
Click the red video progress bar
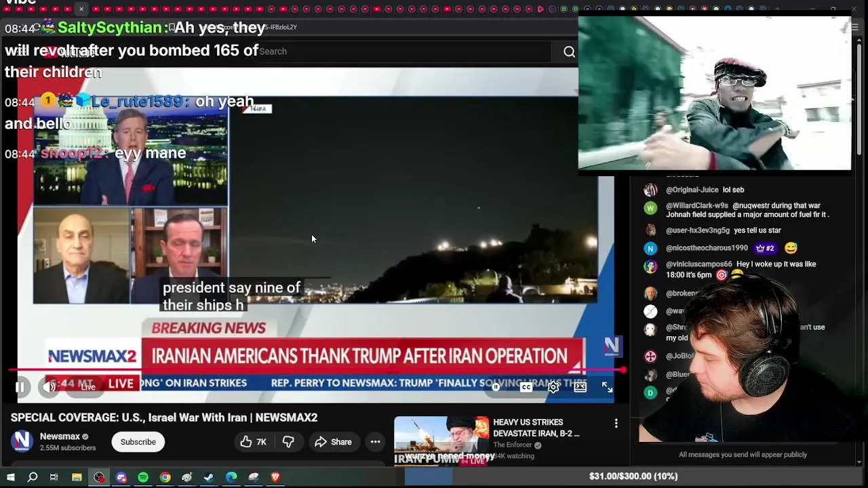[315, 370]
